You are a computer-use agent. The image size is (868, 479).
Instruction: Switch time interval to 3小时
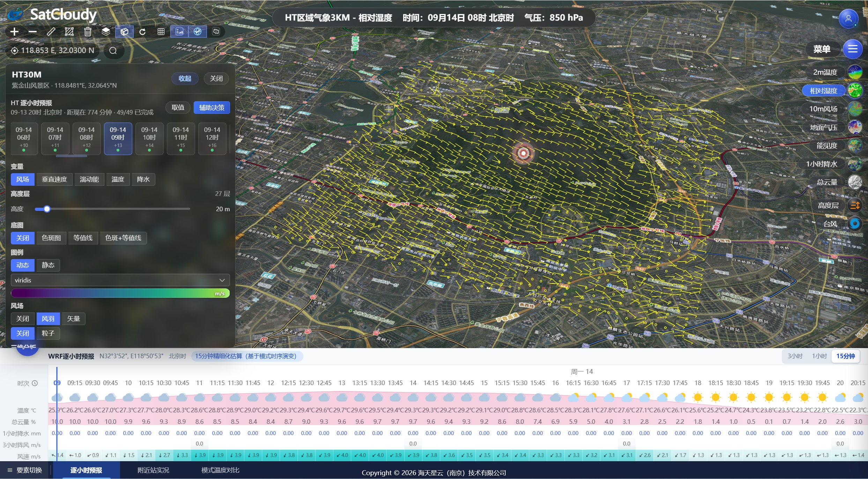[x=795, y=356]
